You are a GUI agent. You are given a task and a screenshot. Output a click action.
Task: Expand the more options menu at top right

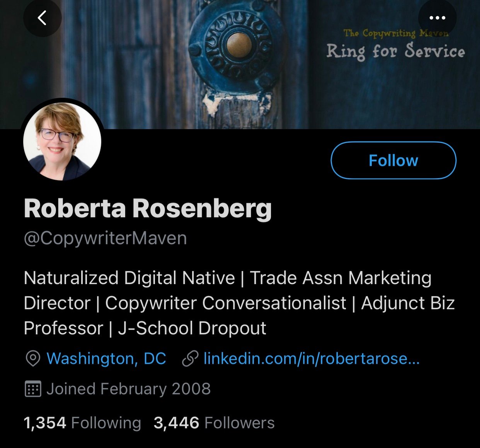[437, 18]
